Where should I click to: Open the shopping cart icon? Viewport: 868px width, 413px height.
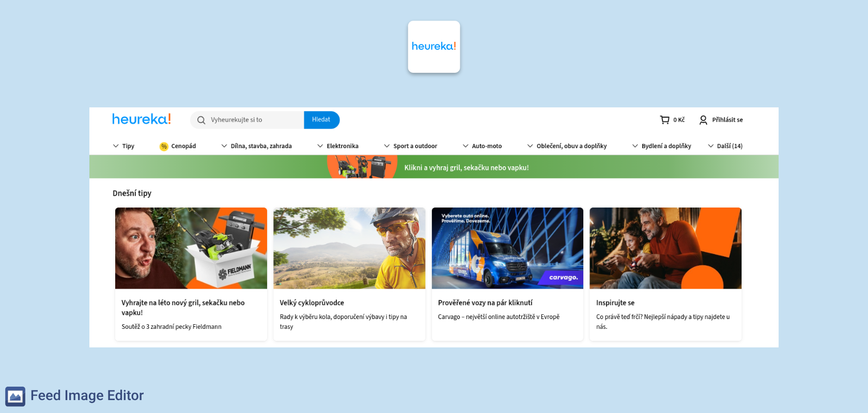pyautogui.click(x=664, y=120)
